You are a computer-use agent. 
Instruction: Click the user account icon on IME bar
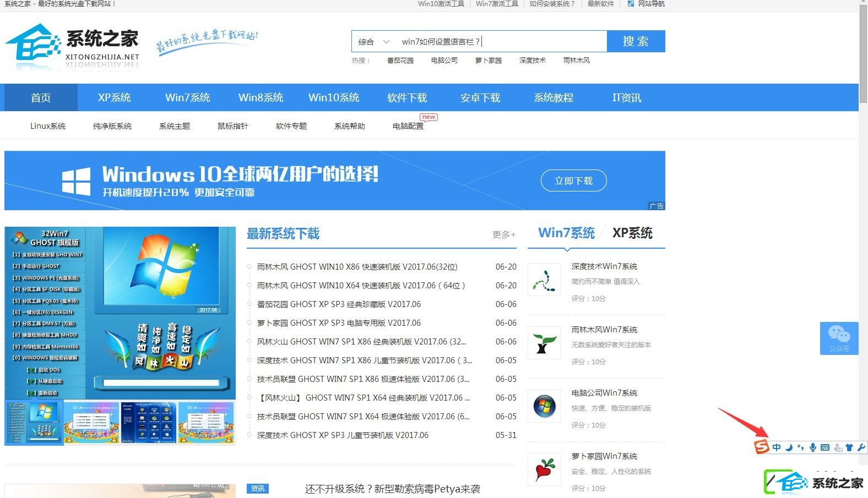pos(838,447)
